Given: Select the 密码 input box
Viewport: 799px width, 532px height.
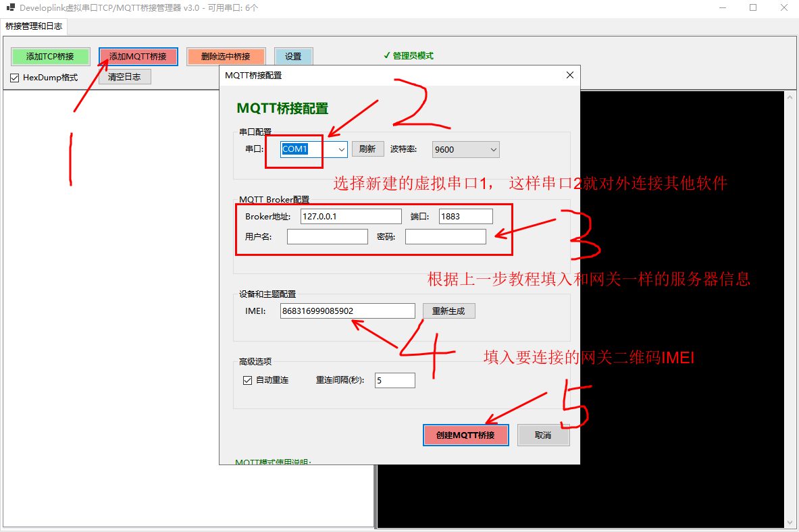Looking at the screenshot, I should coord(445,236).
